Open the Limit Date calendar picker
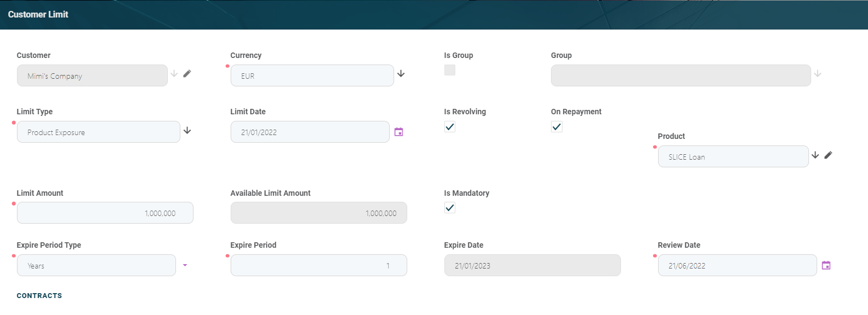The image size is (868, 315). (398, 132)
